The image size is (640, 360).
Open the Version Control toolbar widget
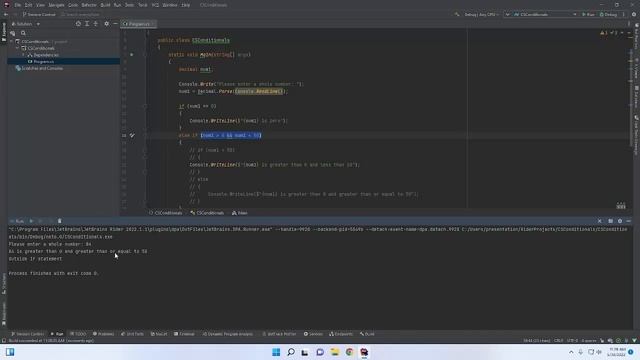coord(39,14)
